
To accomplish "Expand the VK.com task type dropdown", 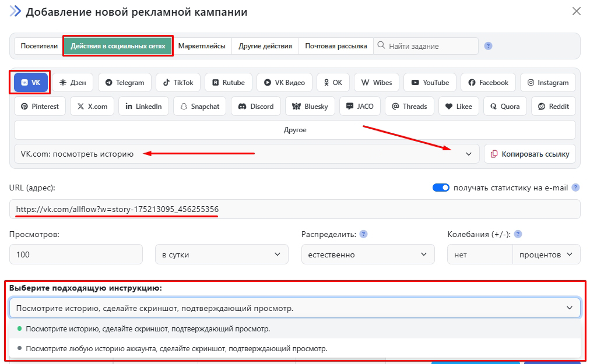I will (247, 154).
